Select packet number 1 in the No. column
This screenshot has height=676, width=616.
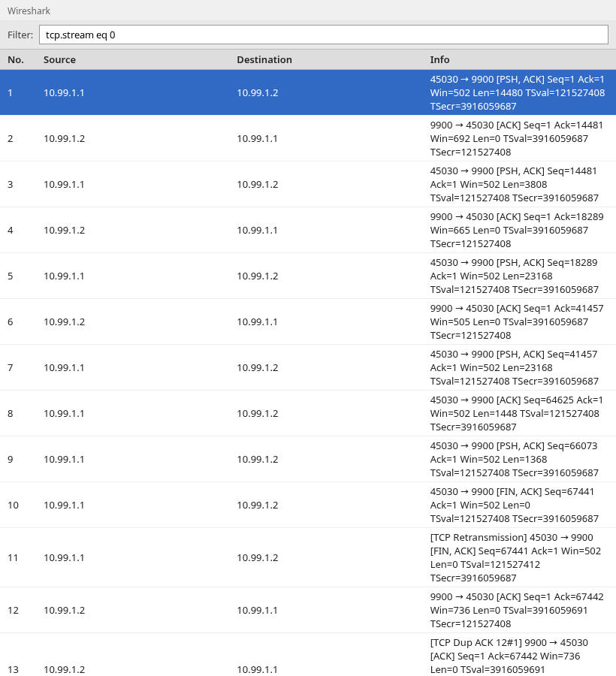(x=11, y=92)
